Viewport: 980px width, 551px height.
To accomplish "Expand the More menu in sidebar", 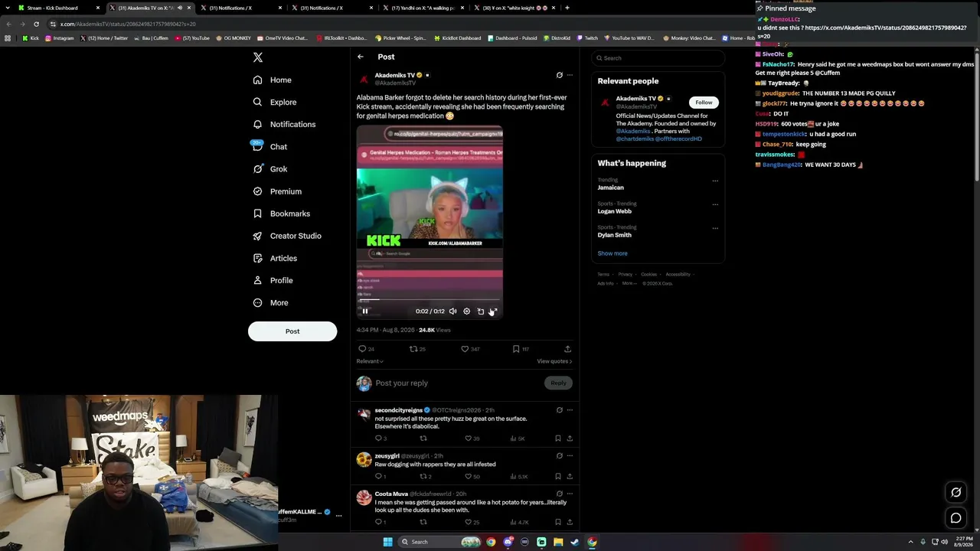I will 270,302.
